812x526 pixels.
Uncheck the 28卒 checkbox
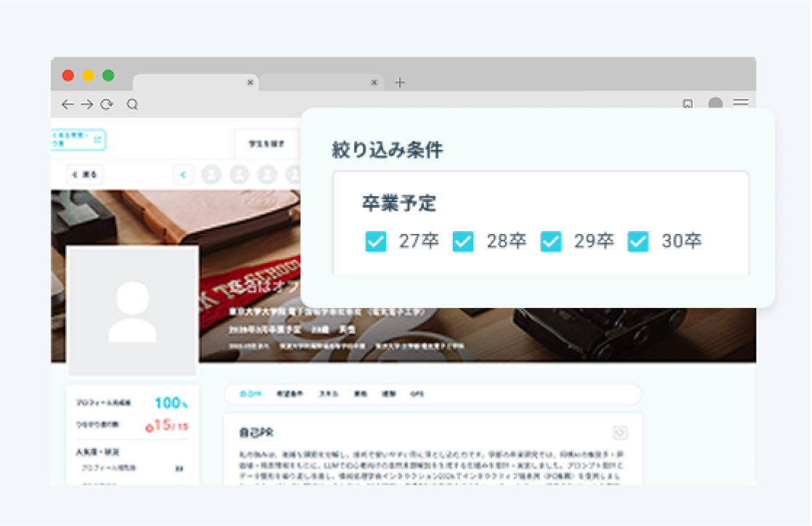(463, 241)
